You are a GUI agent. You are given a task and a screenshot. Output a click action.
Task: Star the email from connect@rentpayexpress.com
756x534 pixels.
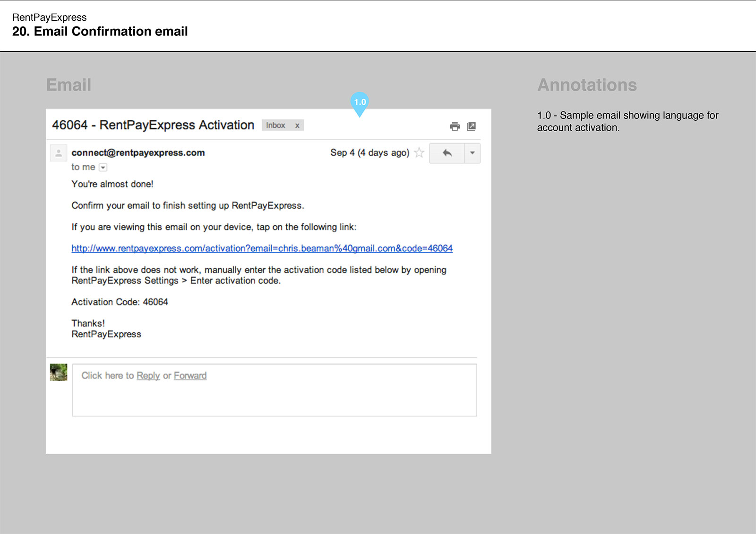(x=419, y=153)
